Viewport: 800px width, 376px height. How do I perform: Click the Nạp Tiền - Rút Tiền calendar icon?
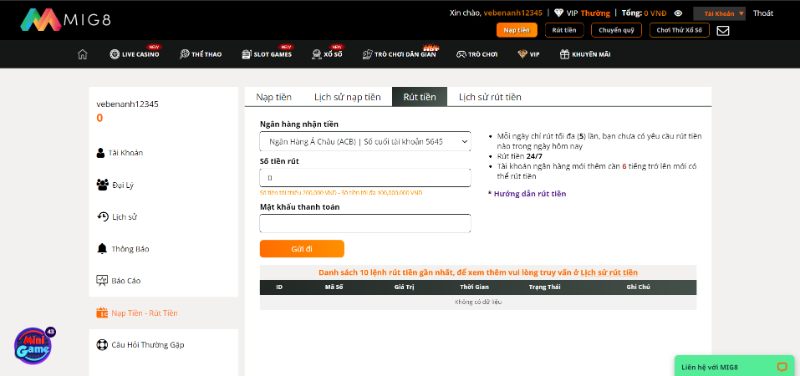point(102,313)
